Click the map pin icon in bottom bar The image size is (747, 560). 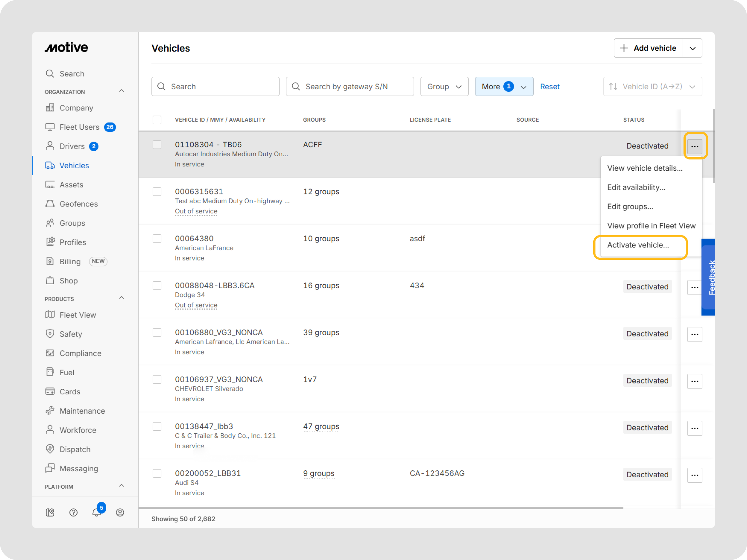[x=50, y=512]
